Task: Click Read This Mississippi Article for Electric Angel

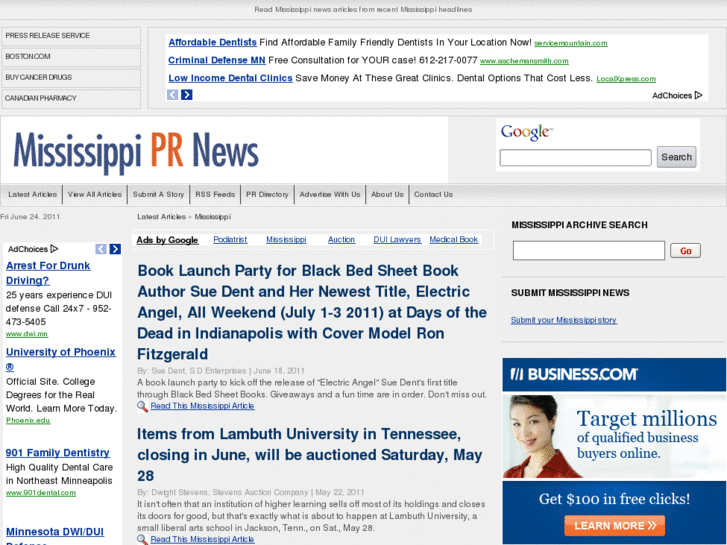Action: (203, 406)
